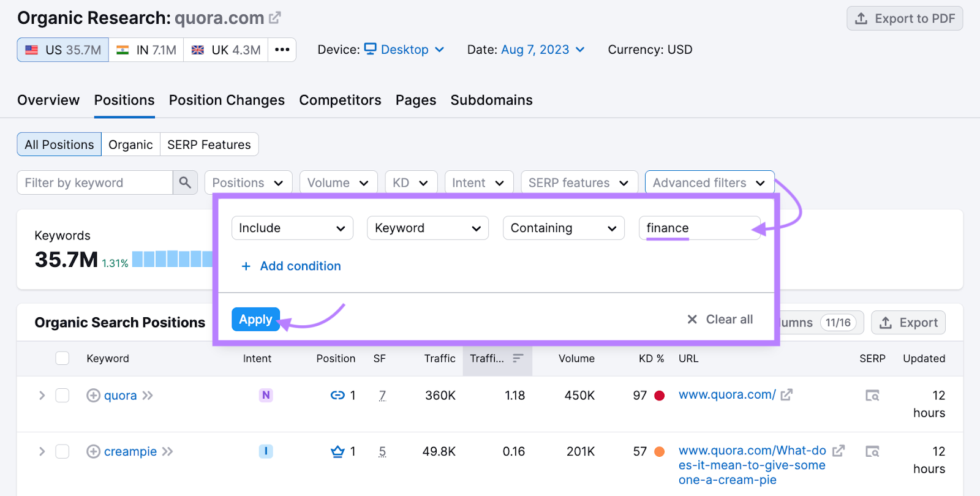Toggle the select-all keywords checkbox
This screenshot has height=496, width=980.
pos(62,358)
